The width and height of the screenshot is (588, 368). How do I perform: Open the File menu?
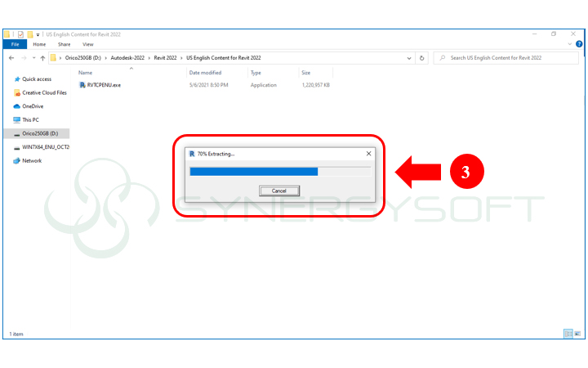[x=15, y=44]
